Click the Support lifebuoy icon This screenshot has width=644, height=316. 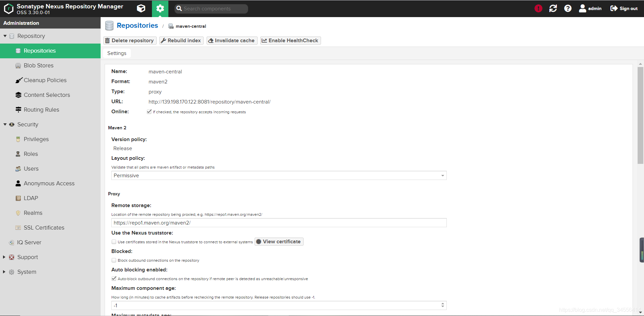pos(11,257)
